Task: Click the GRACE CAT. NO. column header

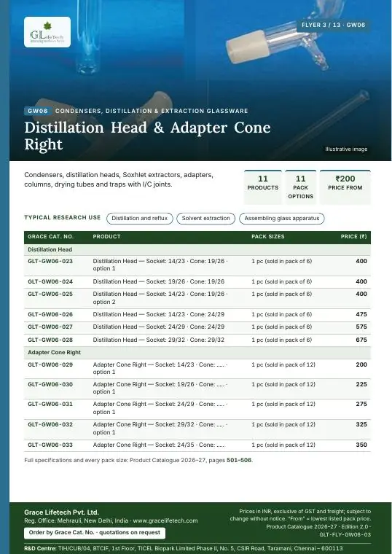Action: coord(50,236)
